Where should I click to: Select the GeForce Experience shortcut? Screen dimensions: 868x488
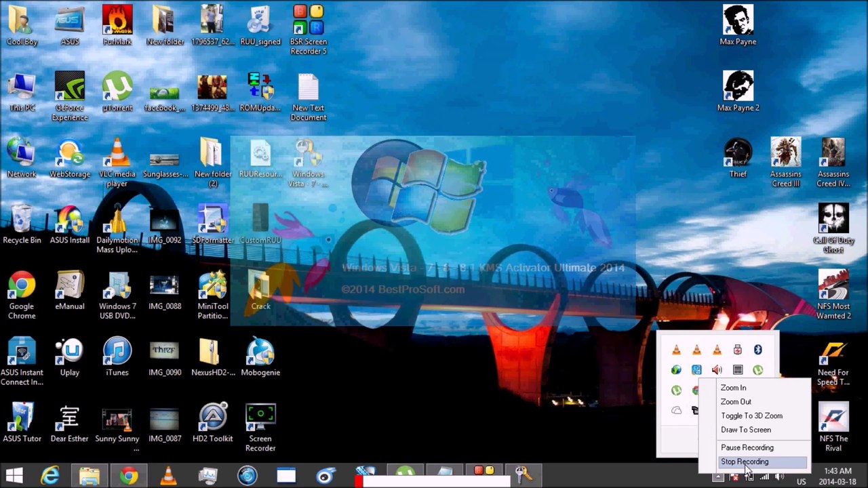[x=70, y=96]
